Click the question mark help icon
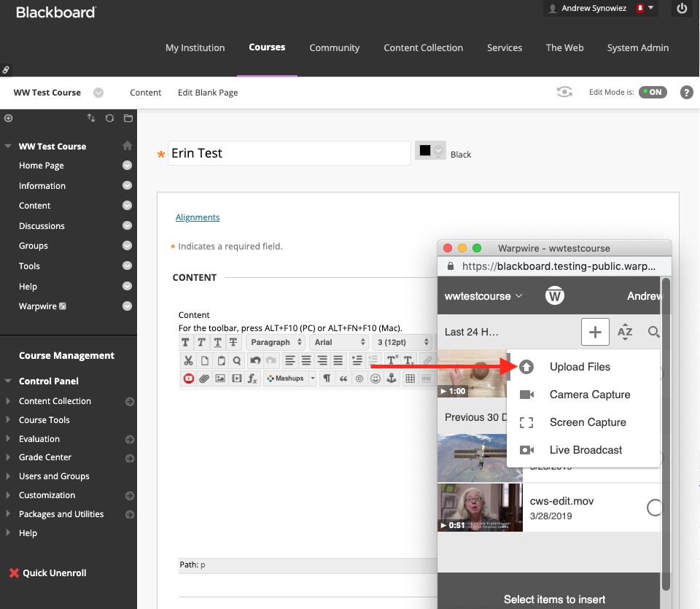The width and height of the screenshot is (700, 609). [687, 93]
